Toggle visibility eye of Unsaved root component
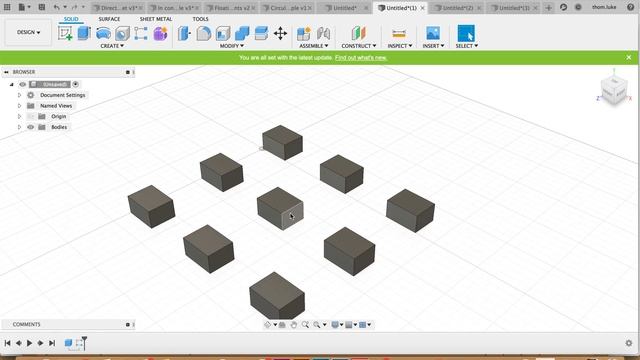This screenshot has width=640, height=360. [x=22, y=84]
